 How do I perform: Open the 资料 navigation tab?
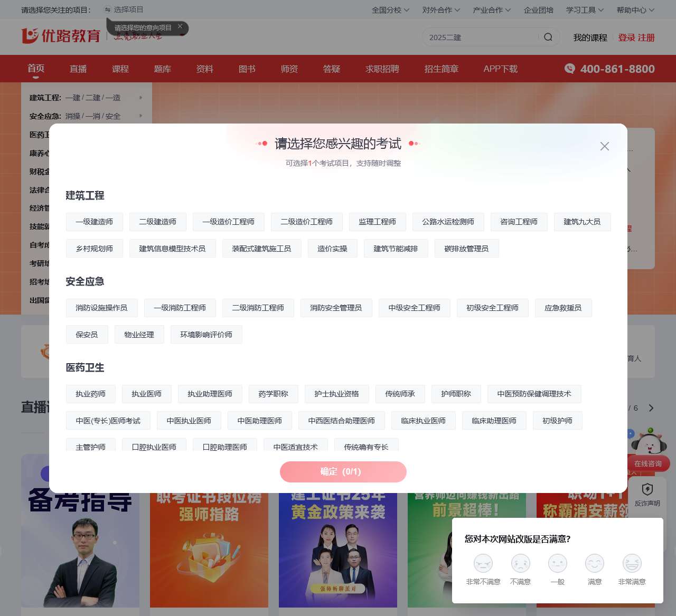point(205,69)
